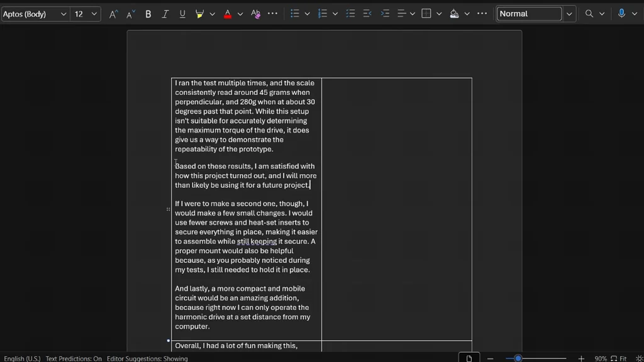
Task: Click blue table row insert marker
Action: click(168, 341)
